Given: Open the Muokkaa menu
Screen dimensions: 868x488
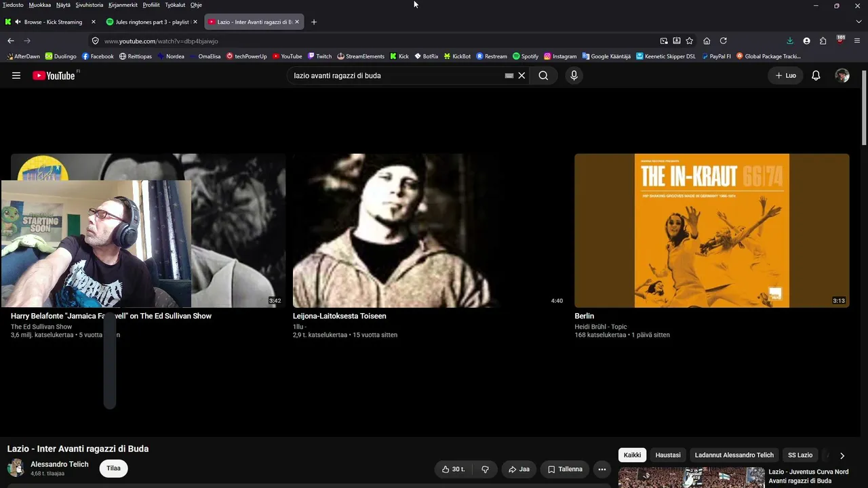Looking at the screenshot, I should tap(39, 5).
